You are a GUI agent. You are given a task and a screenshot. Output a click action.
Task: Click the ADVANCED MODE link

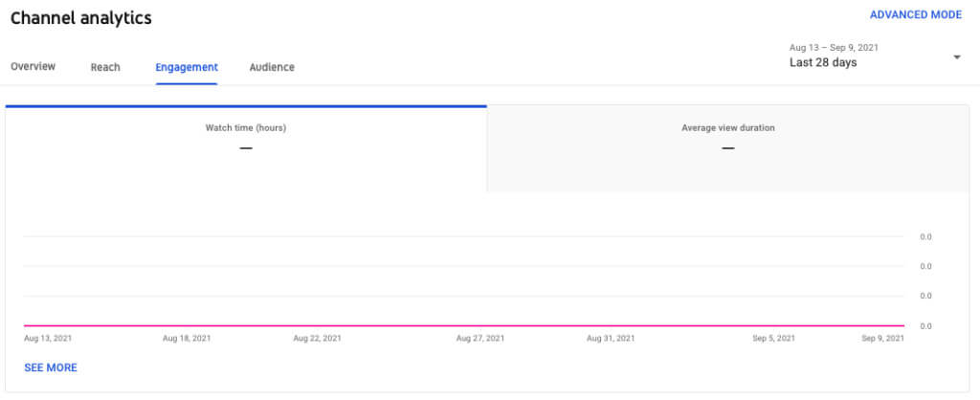coord(915,15)
